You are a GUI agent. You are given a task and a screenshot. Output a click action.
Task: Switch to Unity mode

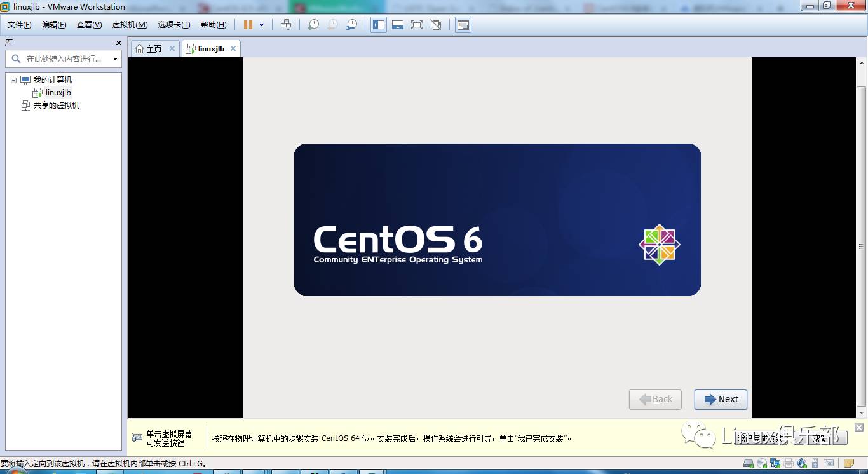coord(436,25)
